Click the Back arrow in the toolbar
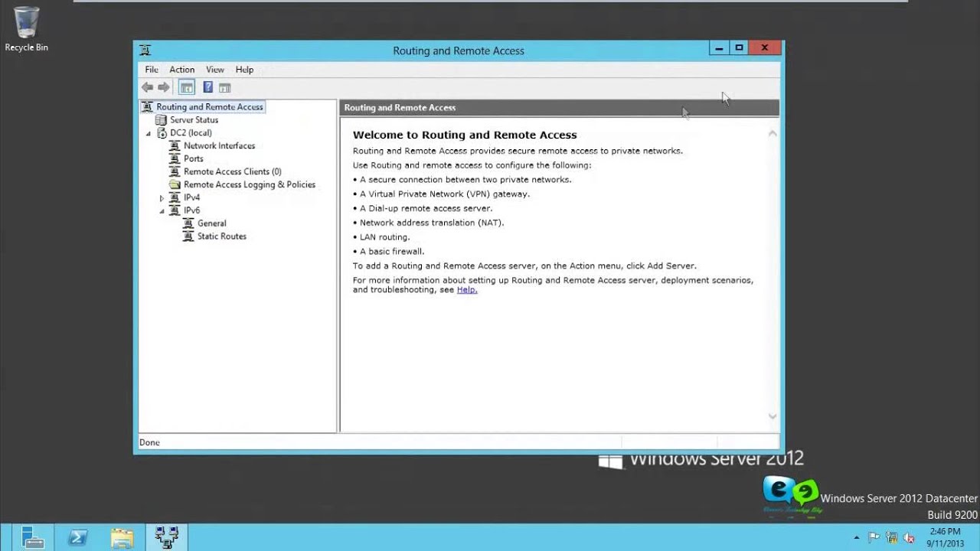The width and height of the screenshot is (980, 551). [x=147, y=87]
